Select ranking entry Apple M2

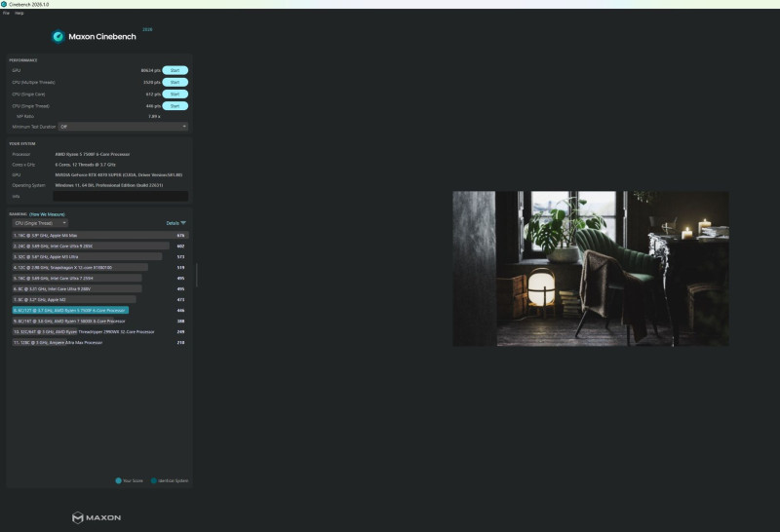click(x=100, y=300)
